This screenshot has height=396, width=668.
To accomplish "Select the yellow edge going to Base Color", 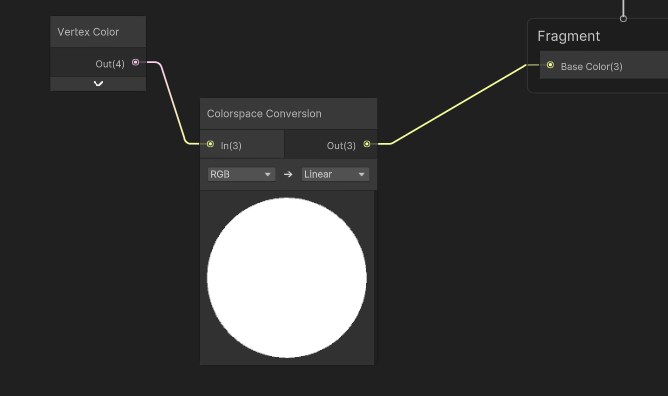I will click(x=458, y=105).
